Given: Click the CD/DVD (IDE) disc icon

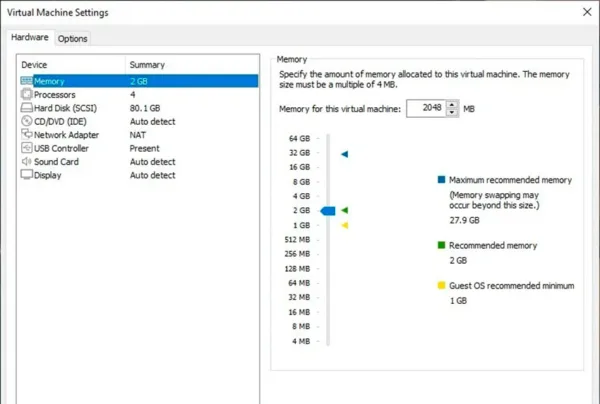Looking at the screenshot, I should pos(26,121).
